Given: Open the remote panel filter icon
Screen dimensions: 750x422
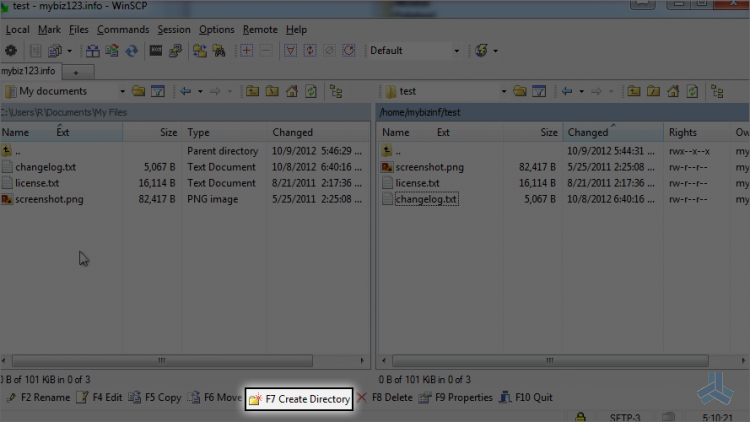Looking at the screenshot, I should point(539,91).
